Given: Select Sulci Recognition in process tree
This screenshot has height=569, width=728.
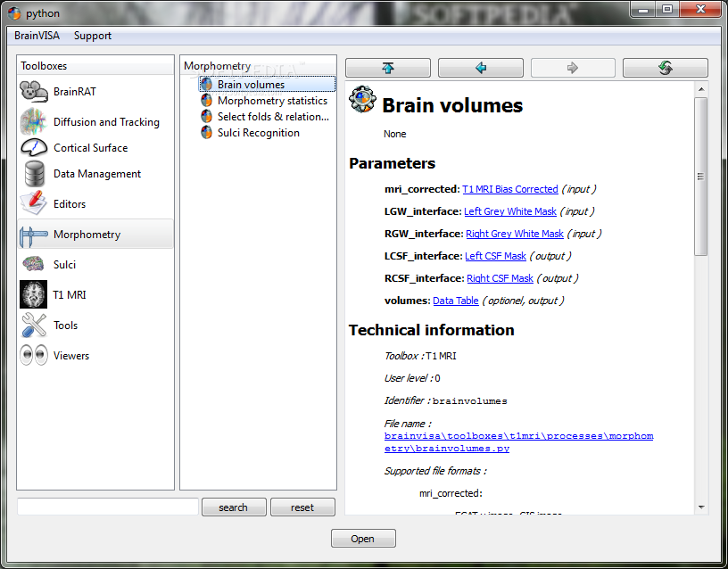Looking at the screenshot, I should (x=259, y=133).
